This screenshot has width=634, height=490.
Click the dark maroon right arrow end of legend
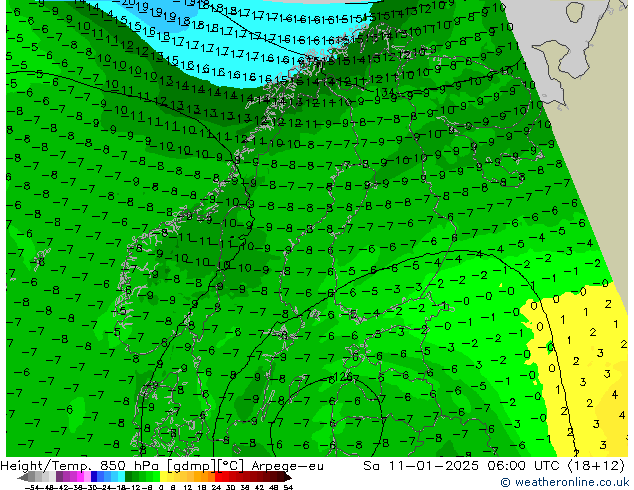click(287, 478)
